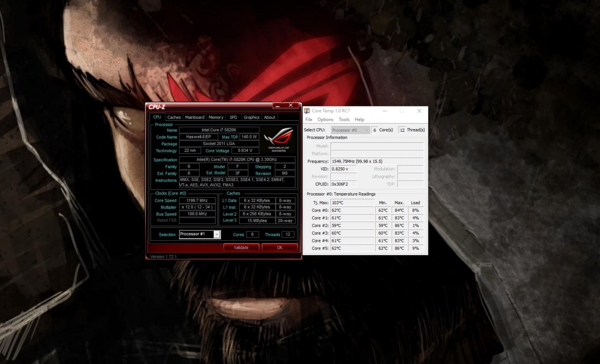Click the Bus Speed value 100.0 MHz
The width and height of the screenshot is (600, 364).
(x=197, y=214)
